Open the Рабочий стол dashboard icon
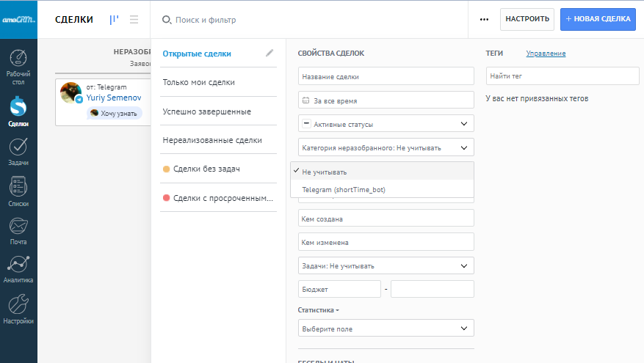644x363 pixels. (x=18, y=67)
